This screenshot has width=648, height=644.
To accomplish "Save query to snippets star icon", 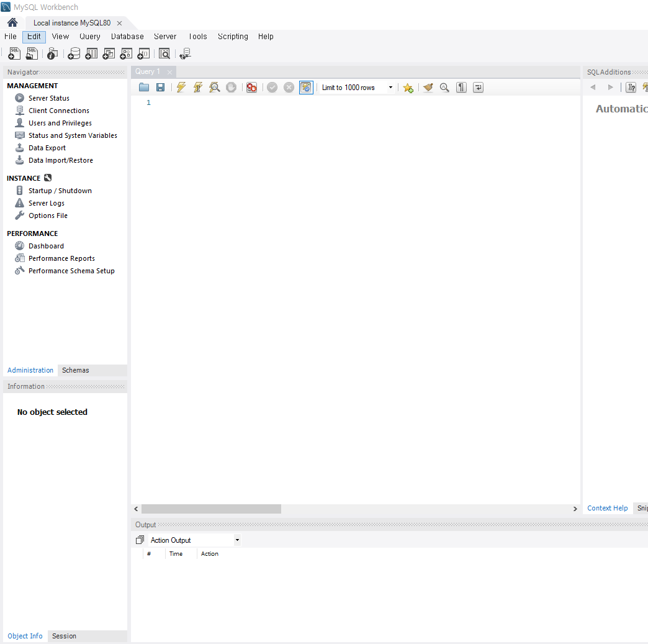I will click(408, 88).
